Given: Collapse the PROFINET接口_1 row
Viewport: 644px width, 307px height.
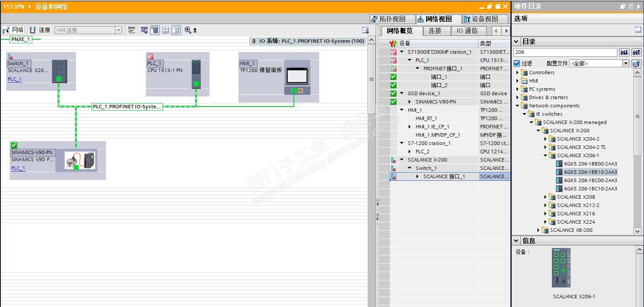Looking at the screenshot, I should (x=417, y=69).
